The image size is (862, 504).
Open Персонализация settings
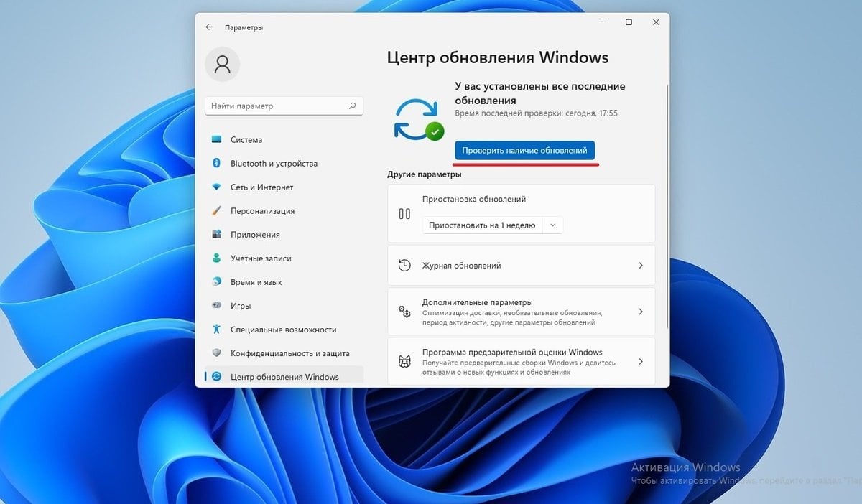[x=284, y=211]
